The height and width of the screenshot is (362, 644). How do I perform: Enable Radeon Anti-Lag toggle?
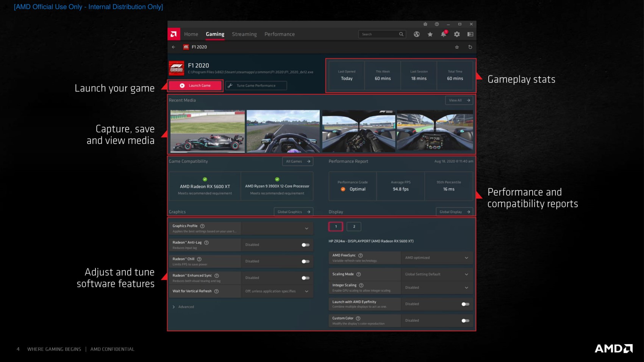click(x=306, y=245)
